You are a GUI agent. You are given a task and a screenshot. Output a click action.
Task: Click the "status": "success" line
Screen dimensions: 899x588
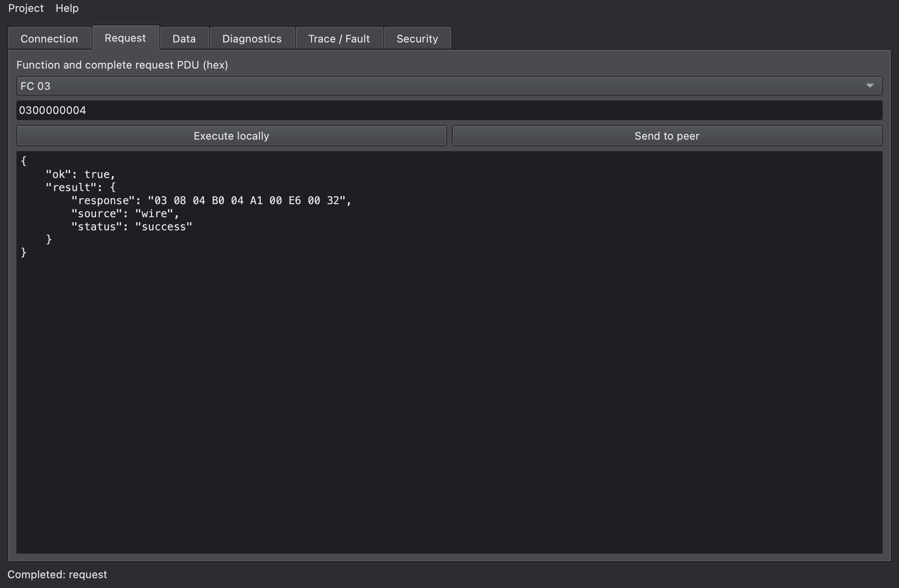coord(132,227)
